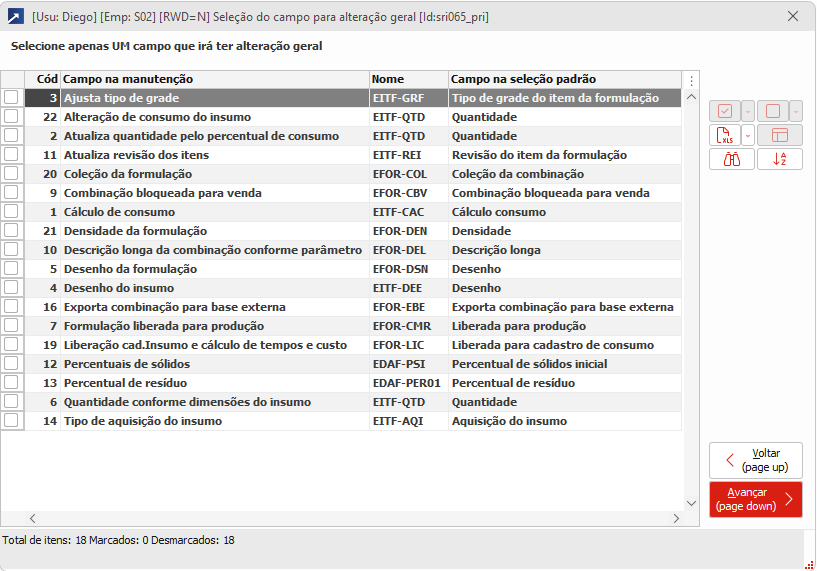Click the Voltar (page up) button
817x571 pixels.
(x=756, y=461)
